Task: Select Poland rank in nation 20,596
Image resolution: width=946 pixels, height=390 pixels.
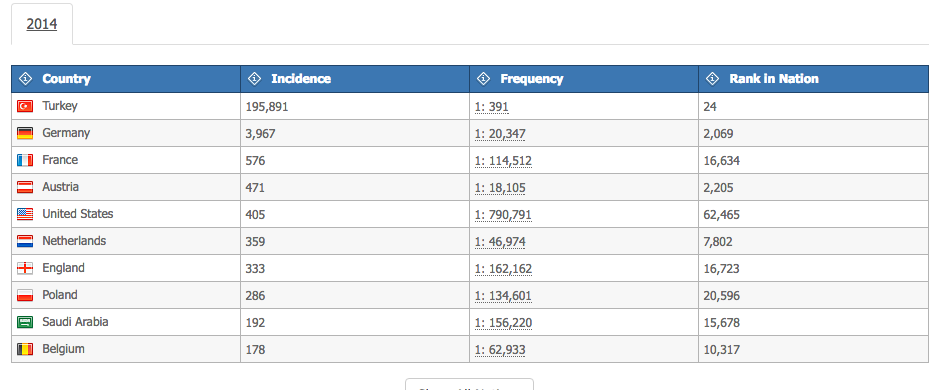Action: (x=722, y=296)
